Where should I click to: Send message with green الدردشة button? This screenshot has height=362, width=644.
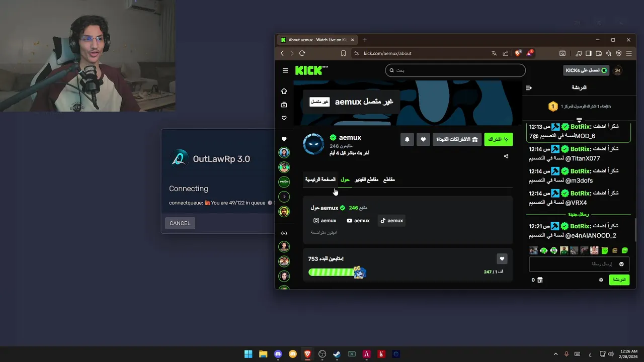[619, 280]
